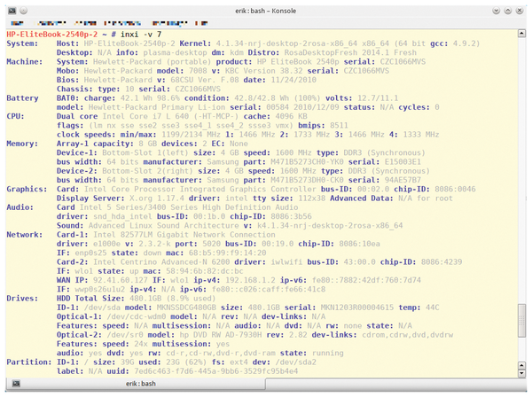Screen dimensions: 532x397
Task: Click the terminal scrollbar thumb
Action: [521, 321]
